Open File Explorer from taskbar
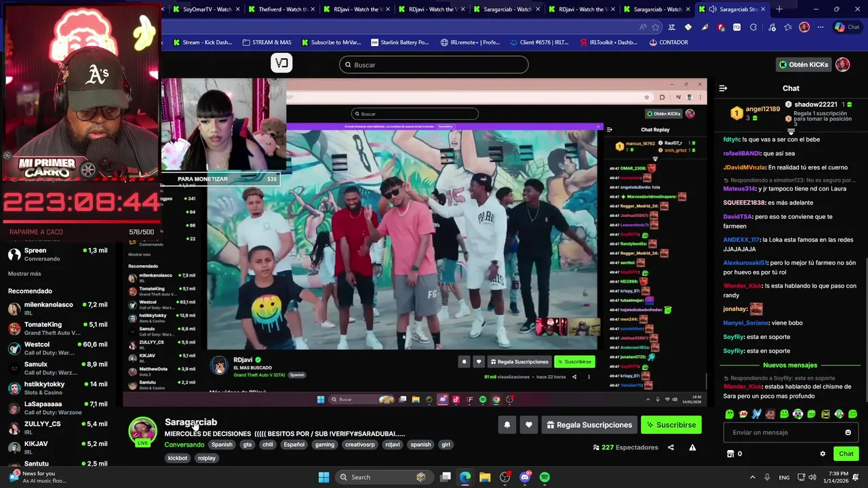Screen dimensions: 868x488 point(485,477)
